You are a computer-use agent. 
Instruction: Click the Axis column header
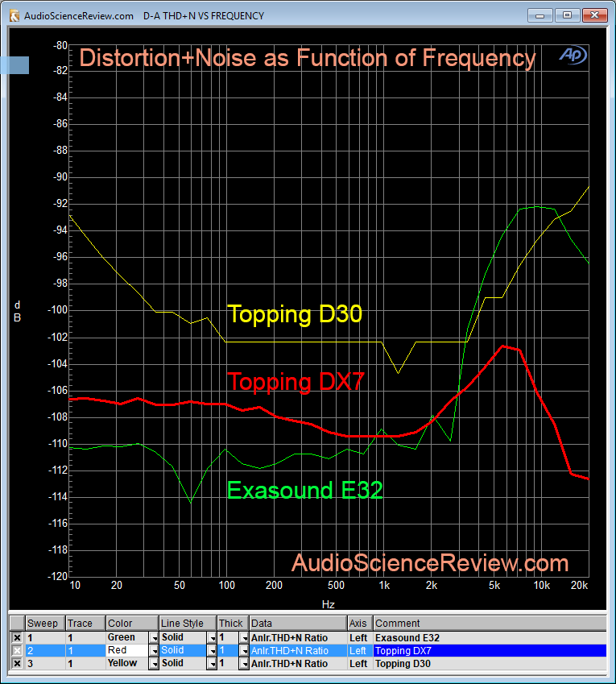coord(360,624)
